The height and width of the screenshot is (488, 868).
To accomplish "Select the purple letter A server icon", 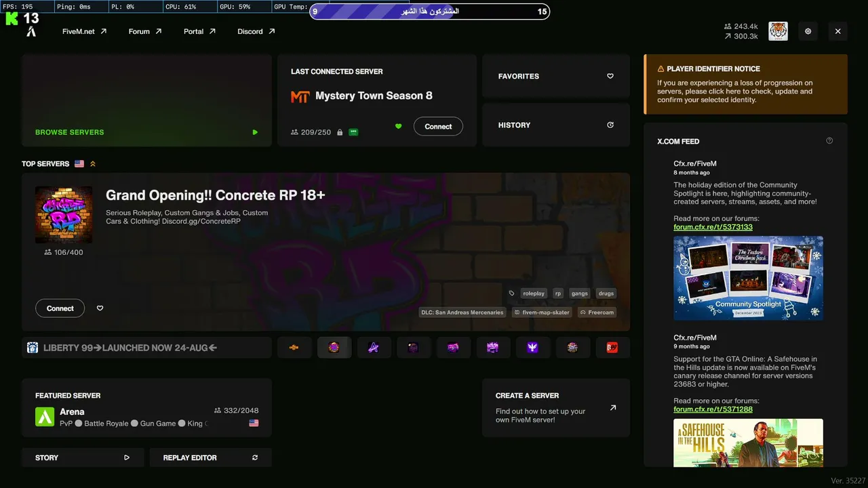I will pos(374,348).
